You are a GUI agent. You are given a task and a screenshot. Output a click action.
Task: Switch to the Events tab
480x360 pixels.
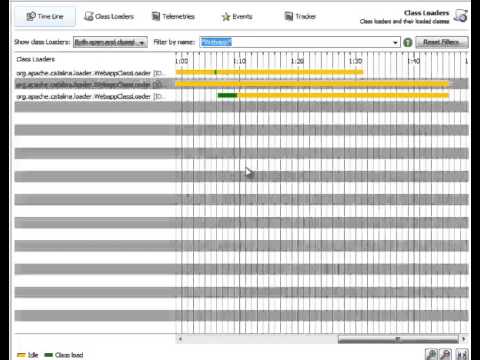point(237,16)
